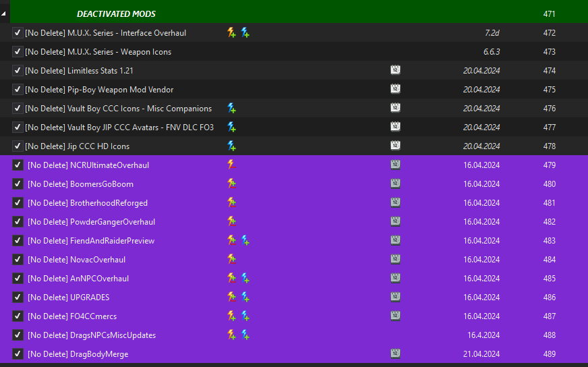This screenshot has height=367, width=588.
Task: Click calendar icon on DragBodyMerge row
Action: pos(395,354)
